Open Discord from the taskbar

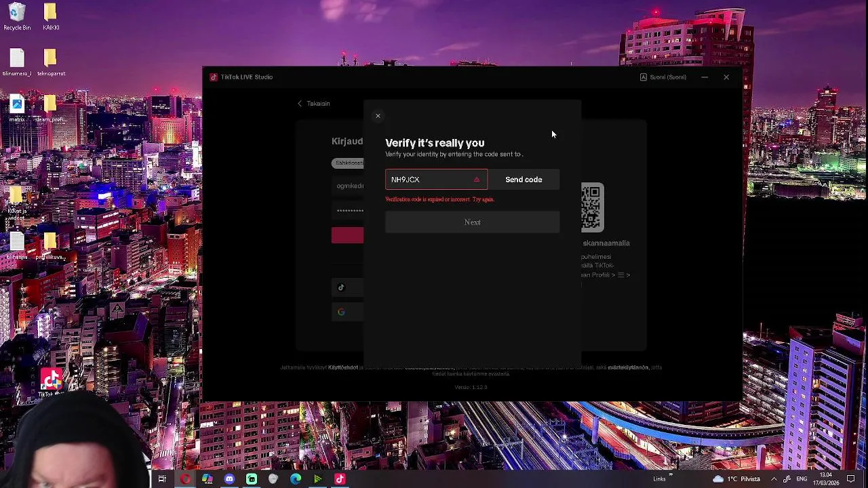[229, 479]
